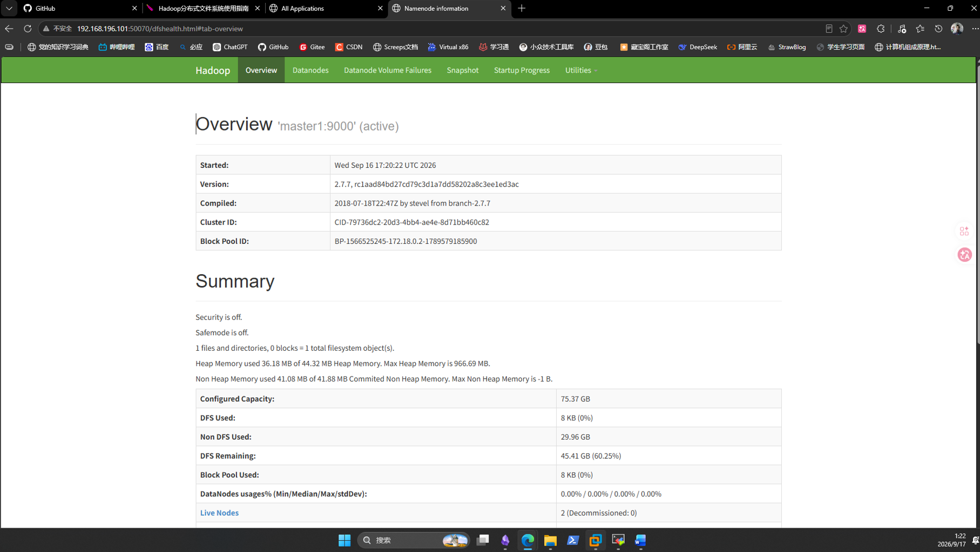The width and height of the screenshot is (980, 552).
Task: Switch to the Datanodes tab
Action: pos(310,70)
